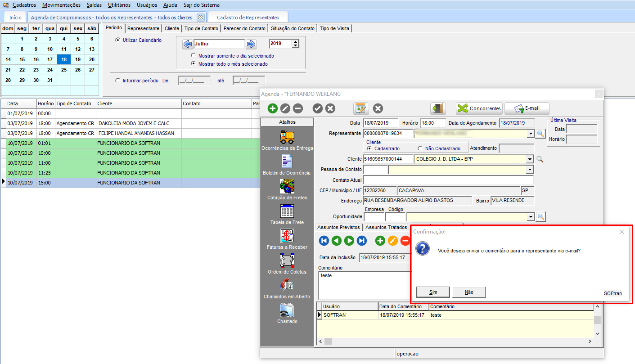Open the Ordem de Coletas shortcut
The height and width of the screenshot is (364, 635).
pyautogui.click(x=287, y=261)
